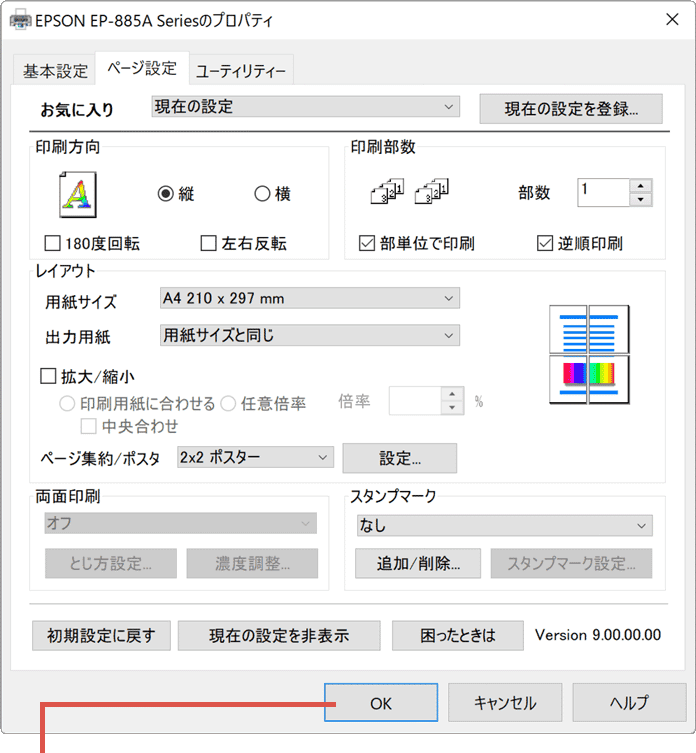Screen dimensions: 696x753
Task: Open the 用紙サイズ A4 dropdown
Action: pos(309,298)
